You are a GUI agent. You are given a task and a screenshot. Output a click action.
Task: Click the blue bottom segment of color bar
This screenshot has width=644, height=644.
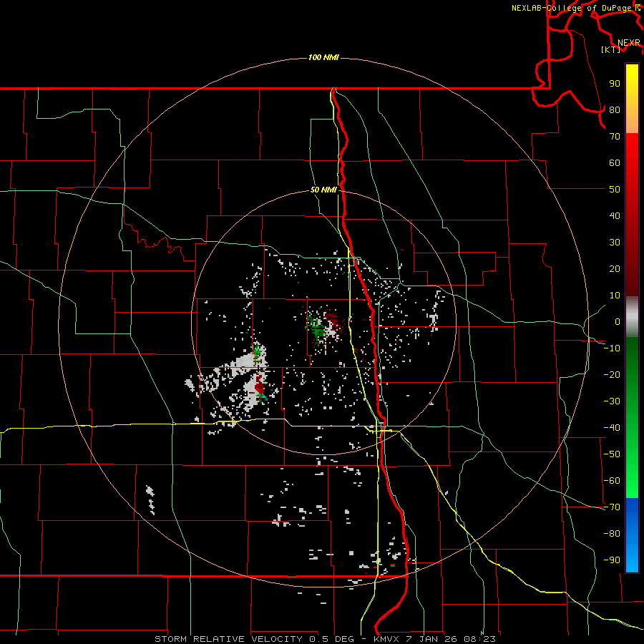pyautogui.click(x=632, y=535)
